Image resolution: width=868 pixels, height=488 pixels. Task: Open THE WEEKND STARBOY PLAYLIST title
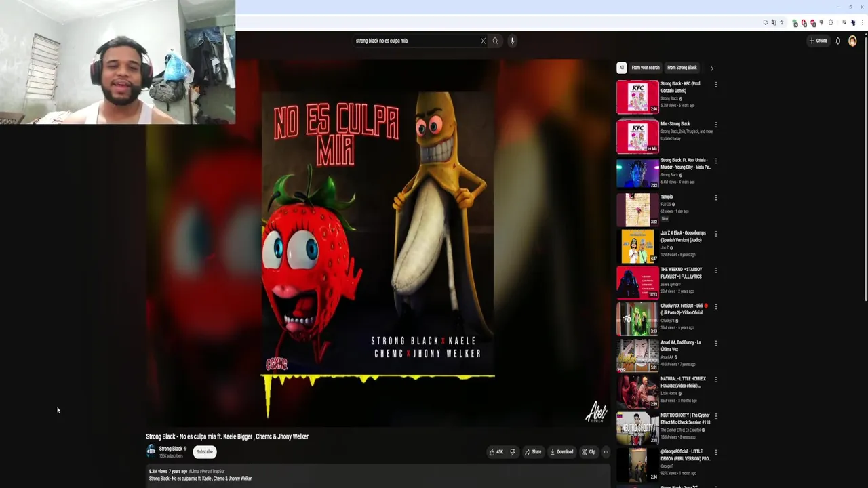point(682,273)
